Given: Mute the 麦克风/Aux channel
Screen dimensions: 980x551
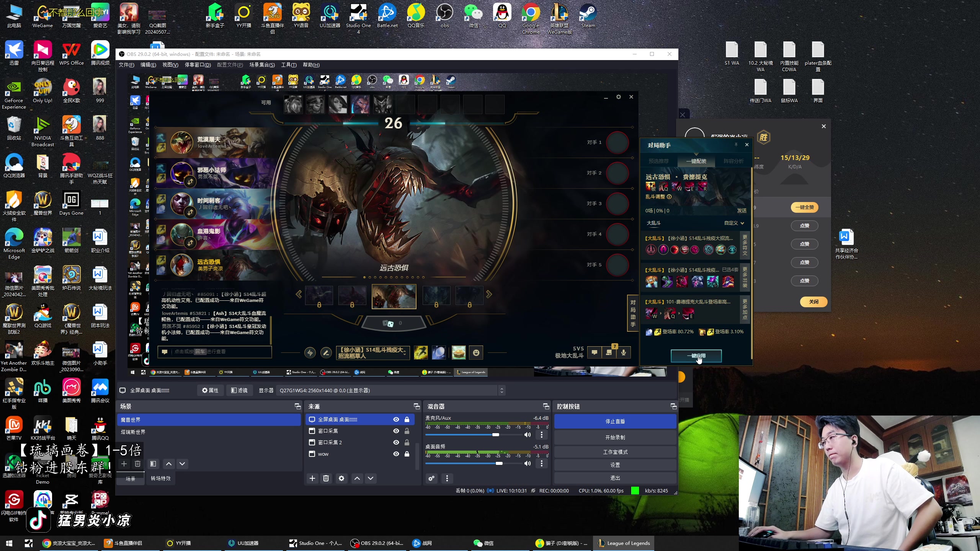Looking at the screenshot, I should (x=528, y=435).
